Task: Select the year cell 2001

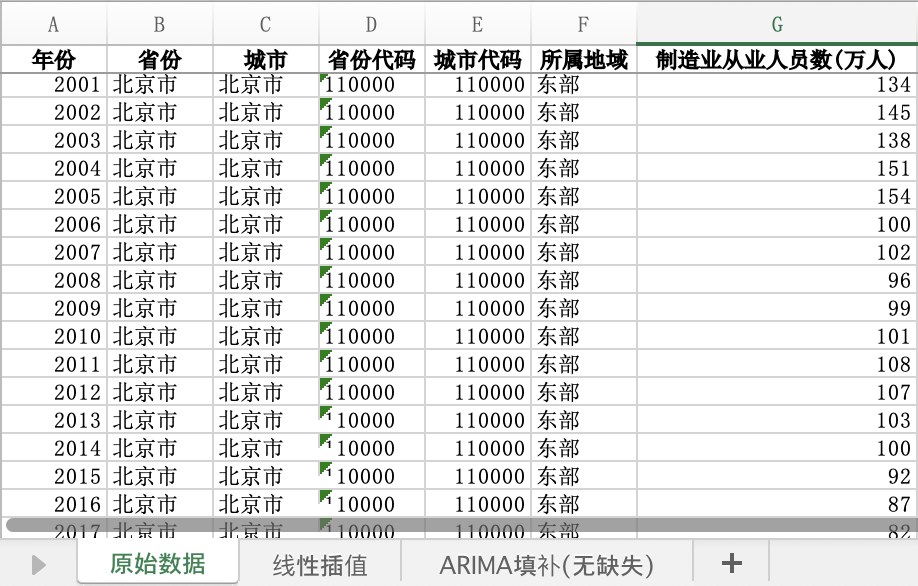Action: tap(54, 85)
